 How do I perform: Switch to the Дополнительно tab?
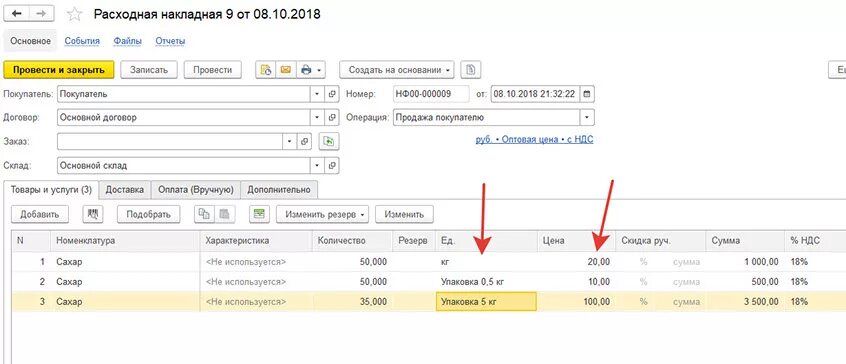[x=279, y=190]
